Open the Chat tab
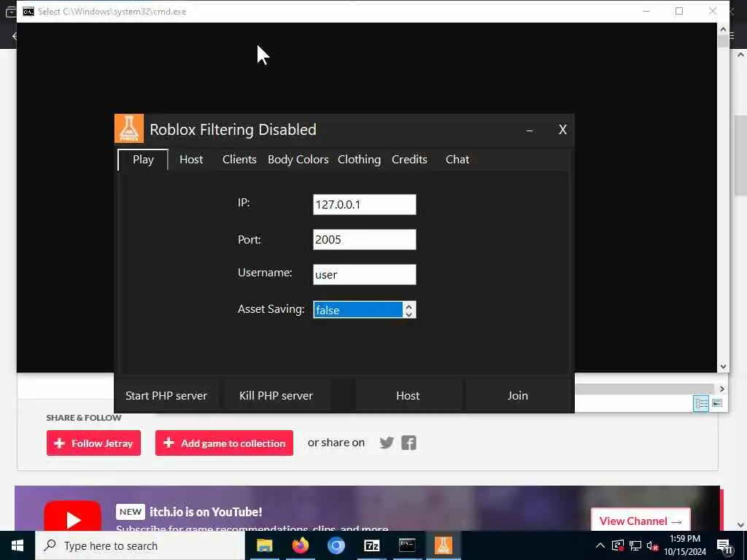 [457, 160]
